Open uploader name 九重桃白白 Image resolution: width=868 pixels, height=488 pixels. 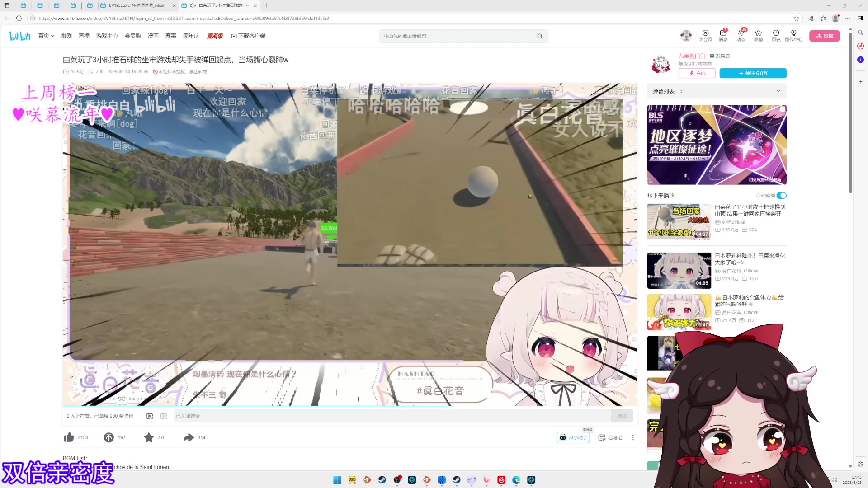pos(692,56)
